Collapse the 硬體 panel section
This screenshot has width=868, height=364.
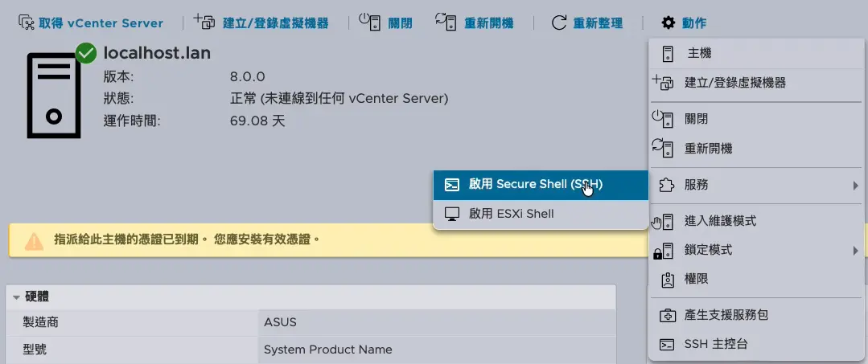16,297
